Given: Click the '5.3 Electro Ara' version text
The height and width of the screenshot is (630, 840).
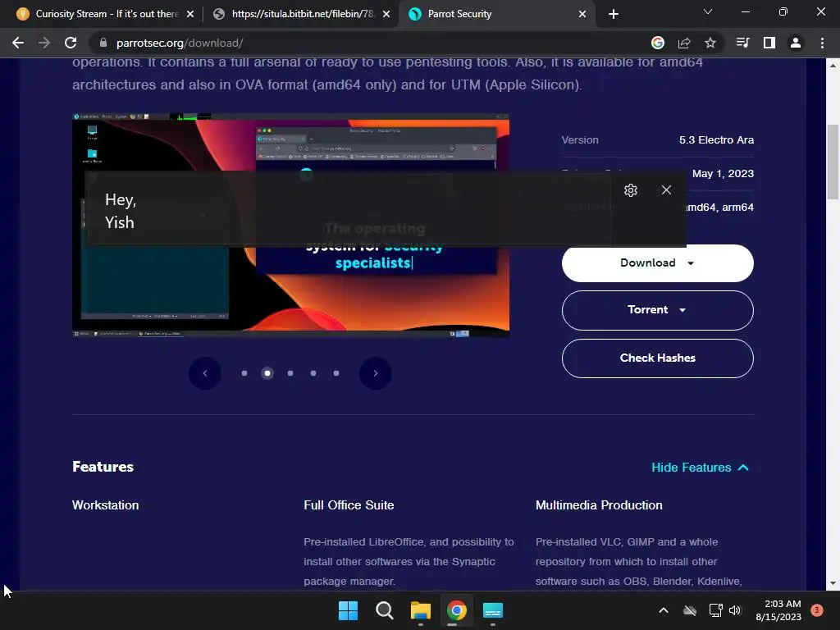Looking at the screenshot, I should tap(716, 139).
